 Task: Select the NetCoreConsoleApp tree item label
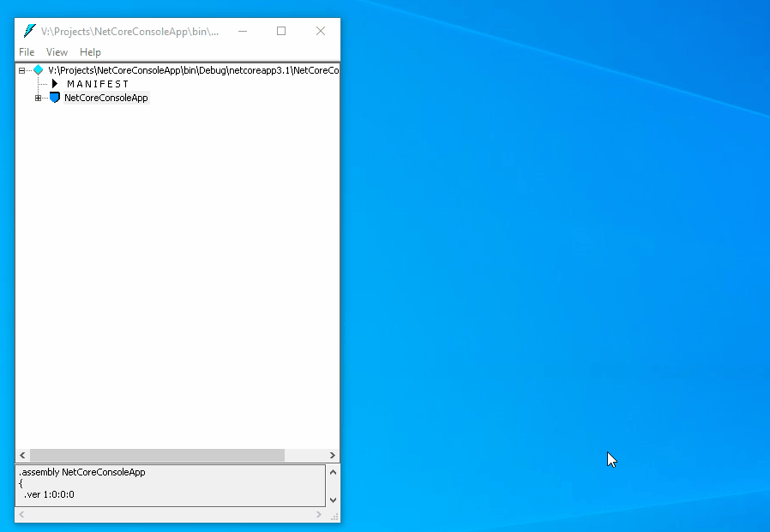106,98
